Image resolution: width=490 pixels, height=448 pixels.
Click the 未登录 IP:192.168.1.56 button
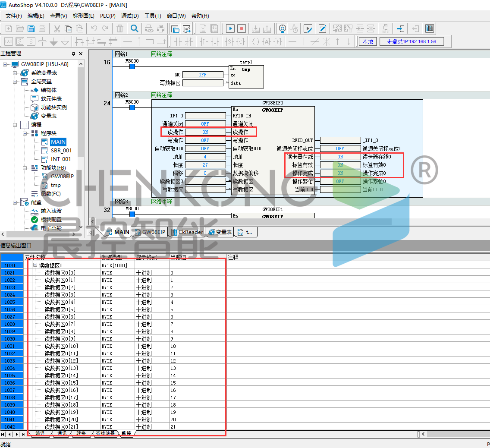click(x=411, y=41)
